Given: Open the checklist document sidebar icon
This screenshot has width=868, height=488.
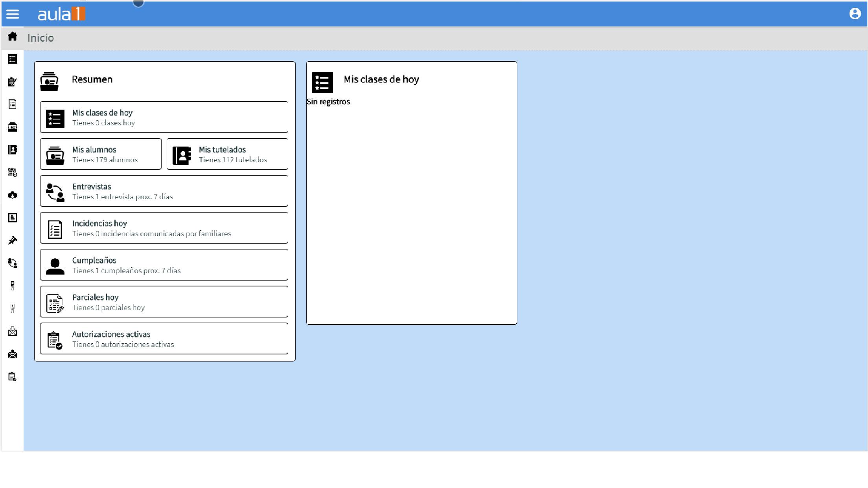Looking at the screenshot, I should 13,105.
